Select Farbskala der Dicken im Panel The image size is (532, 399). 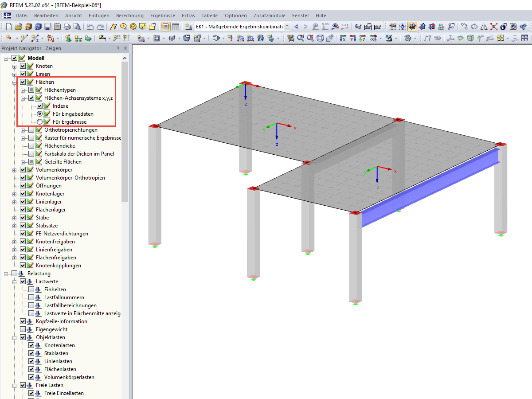(x=79, y=154)
